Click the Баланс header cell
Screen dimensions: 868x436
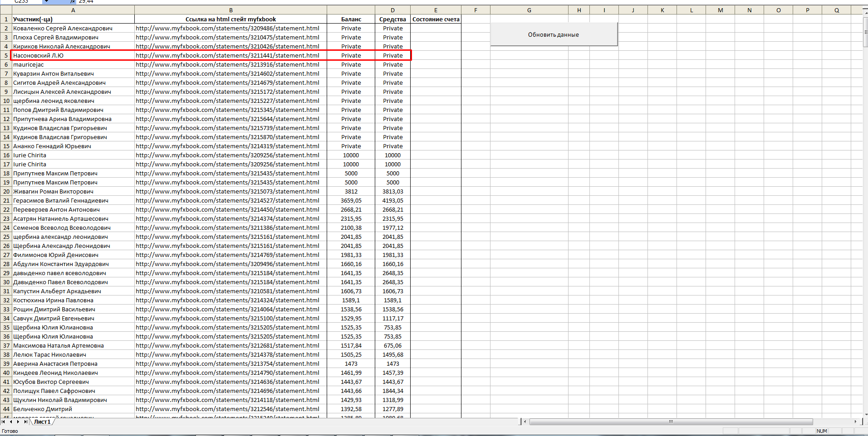(351, 19)
